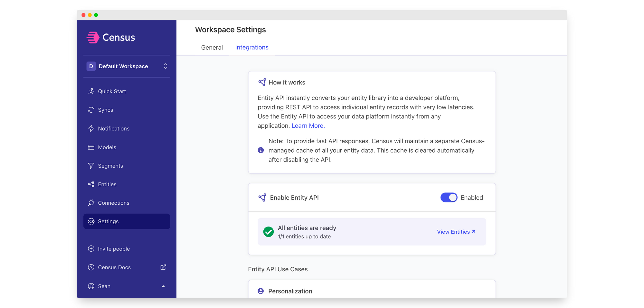
Task: Click the info icon beside the cache note
Action: point(261,150)
